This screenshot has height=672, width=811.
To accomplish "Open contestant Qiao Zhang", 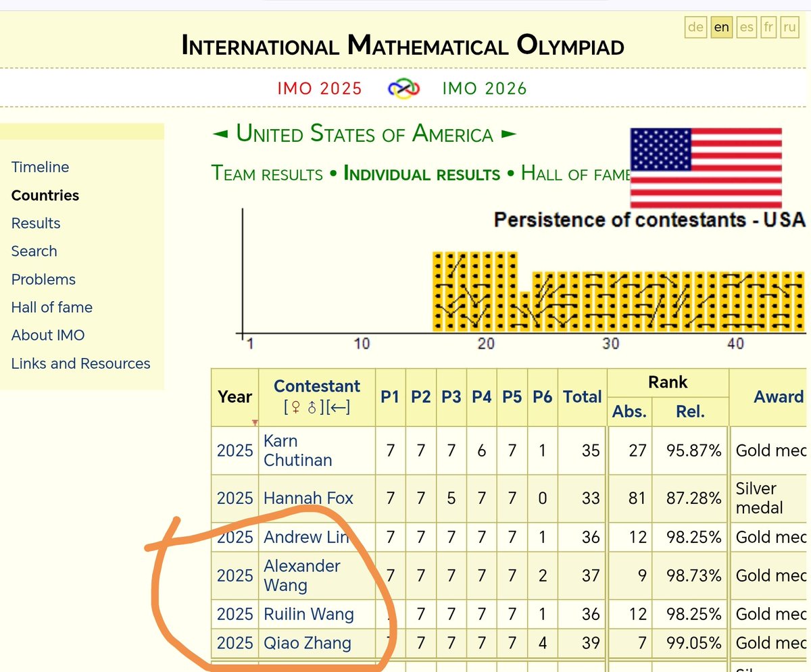I will pos(308,642).
